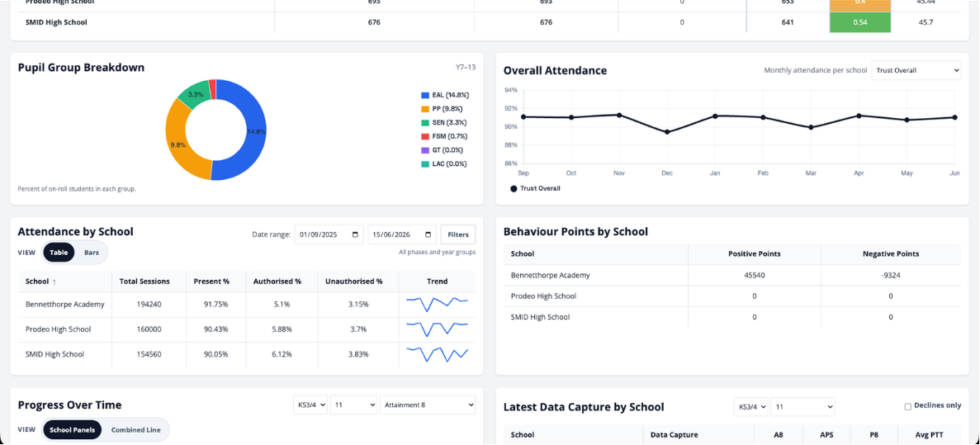The image size is (980, 445).
Task: Click Prodeo High School in Behaviour Points table
Action: (544, 296)
